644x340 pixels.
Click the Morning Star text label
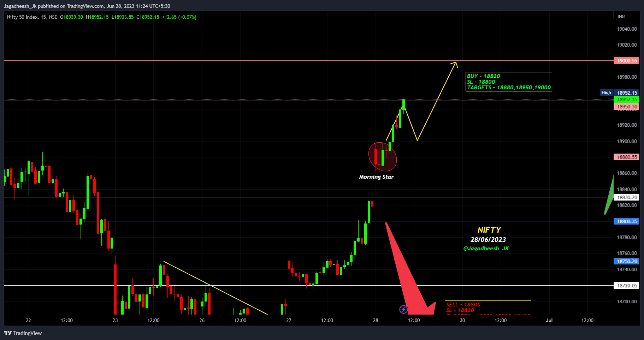(x=376, y=177)
